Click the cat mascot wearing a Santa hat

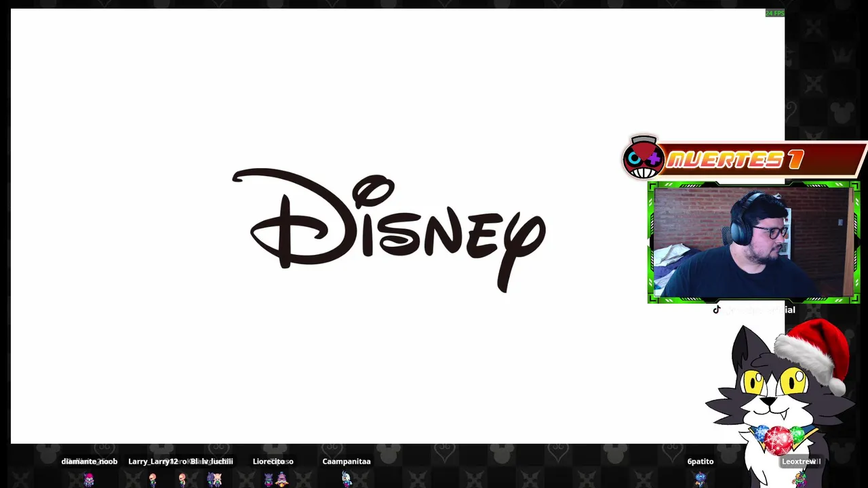point(780,403)
